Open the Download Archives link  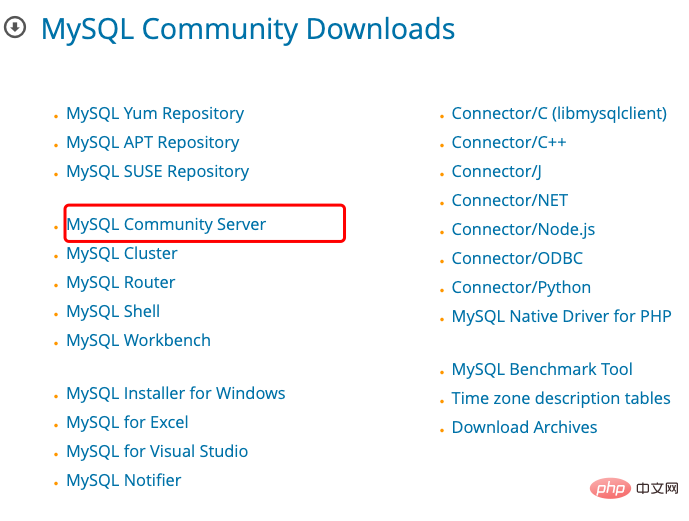click(x=524, y=427)
